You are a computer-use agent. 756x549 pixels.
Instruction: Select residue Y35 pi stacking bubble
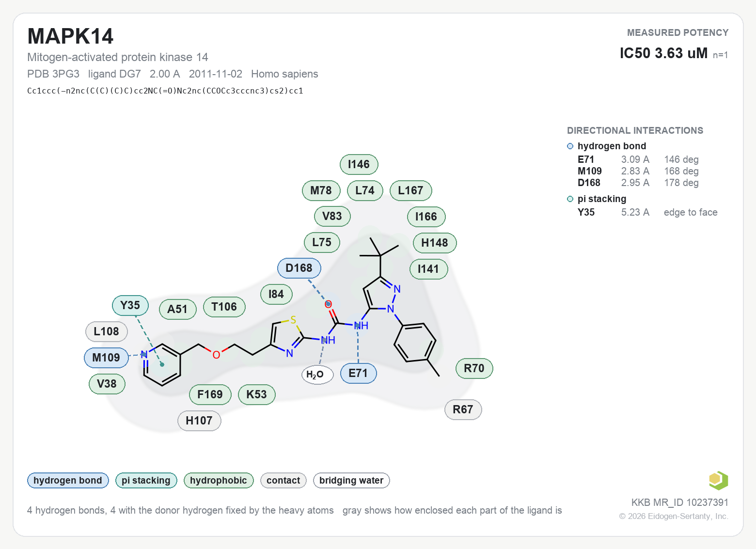coord(130,305)
